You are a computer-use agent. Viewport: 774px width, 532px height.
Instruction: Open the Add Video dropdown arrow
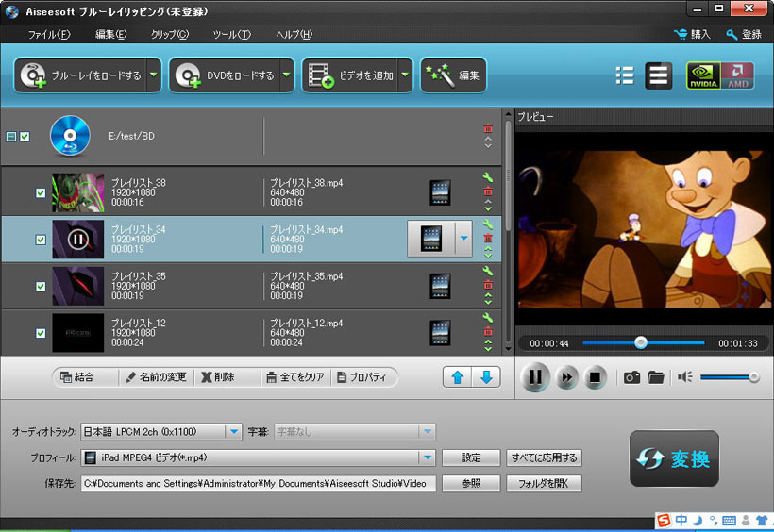click(405, 75)
